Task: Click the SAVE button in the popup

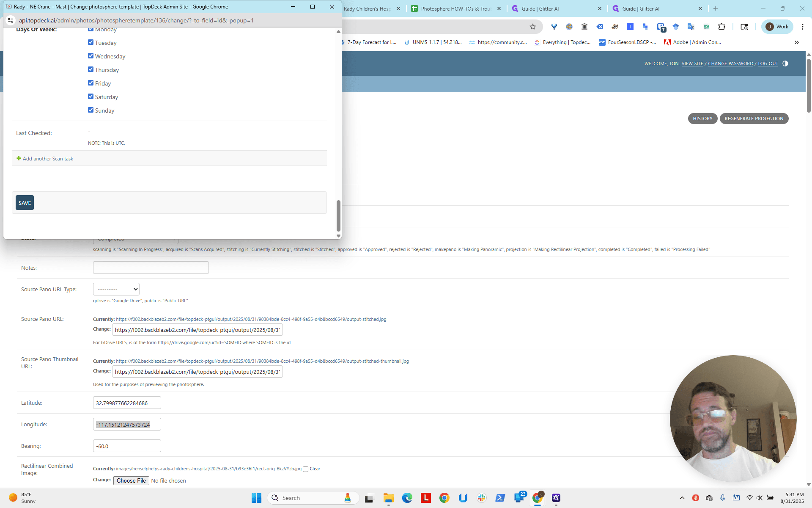Action: (x=25, y=203)
